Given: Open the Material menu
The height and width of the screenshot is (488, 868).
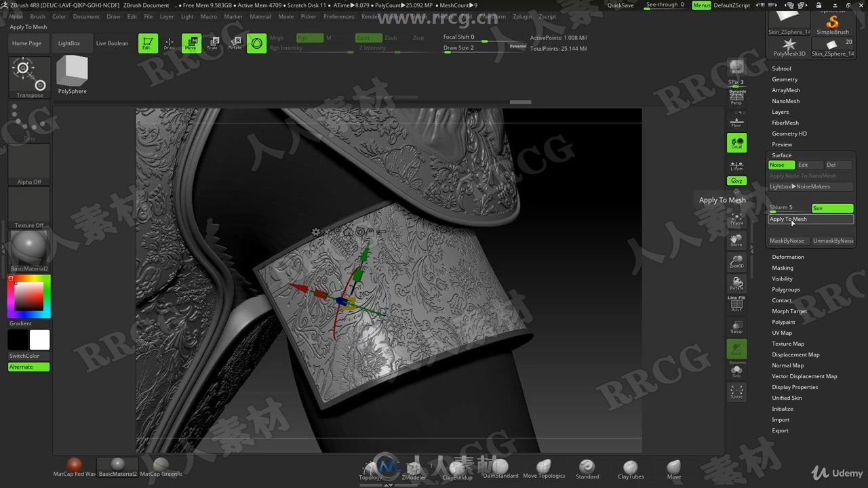Looking at the screenshot, I should (x=260, y=16).
